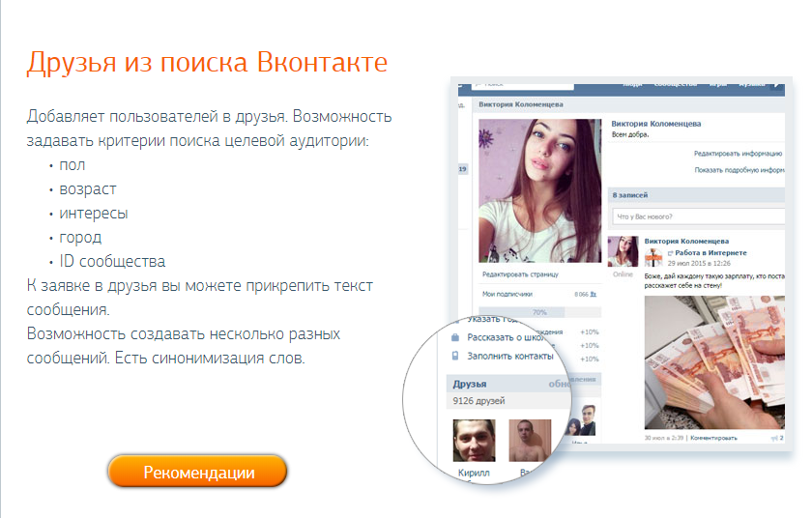The width and height of the screenshot is (812, 518).
Task: Click the Редактировать информацию link
Action: 738,154
